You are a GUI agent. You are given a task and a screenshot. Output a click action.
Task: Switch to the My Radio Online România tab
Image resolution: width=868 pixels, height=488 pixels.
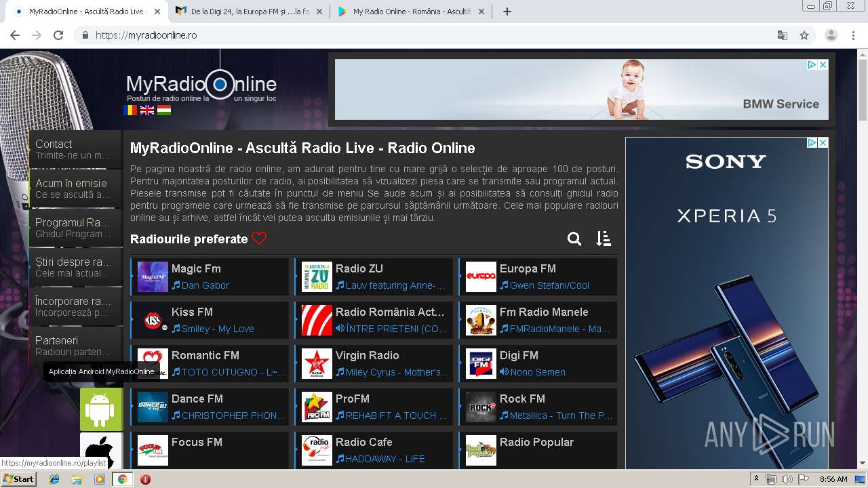tap(412, 12)
